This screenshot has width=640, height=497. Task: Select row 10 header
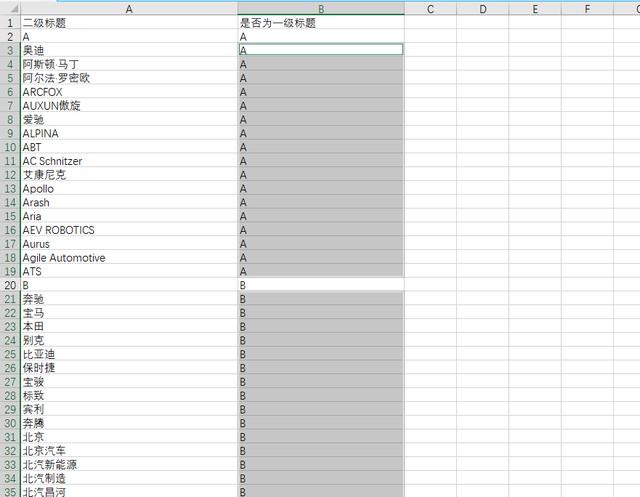(x=10, y=147)
